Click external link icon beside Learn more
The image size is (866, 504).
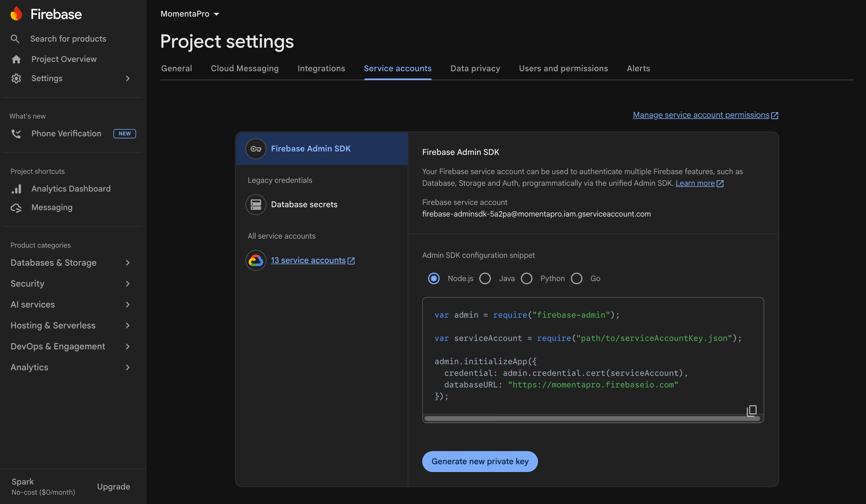720,183
